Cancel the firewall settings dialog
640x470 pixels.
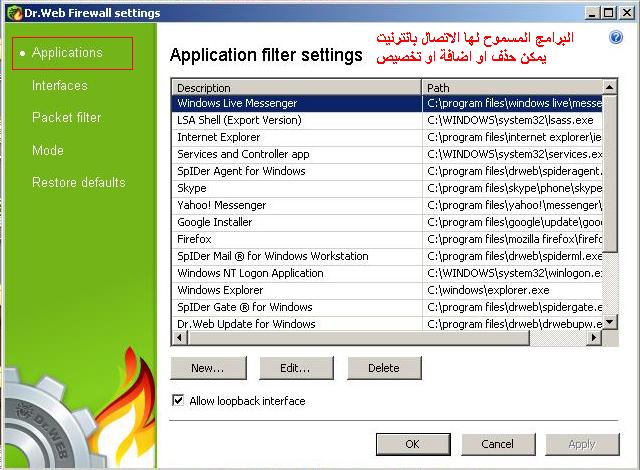click(498, 444)
